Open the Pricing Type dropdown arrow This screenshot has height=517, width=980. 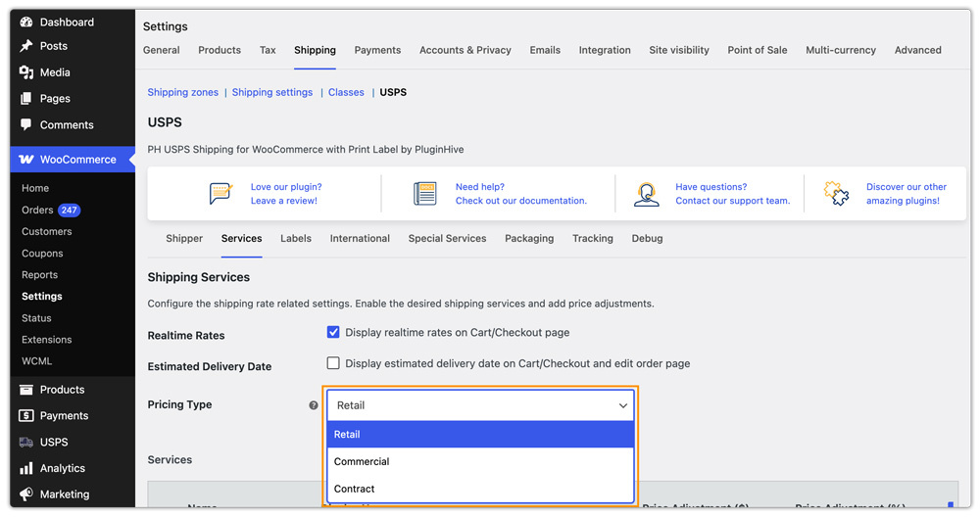tap(623, 405)
